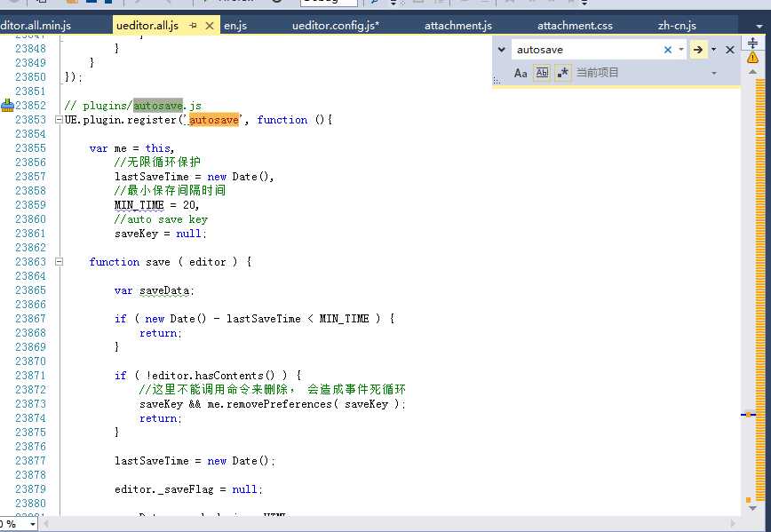Click the //最小保存间隔时间 comment
771x532 pixels.
170,191
